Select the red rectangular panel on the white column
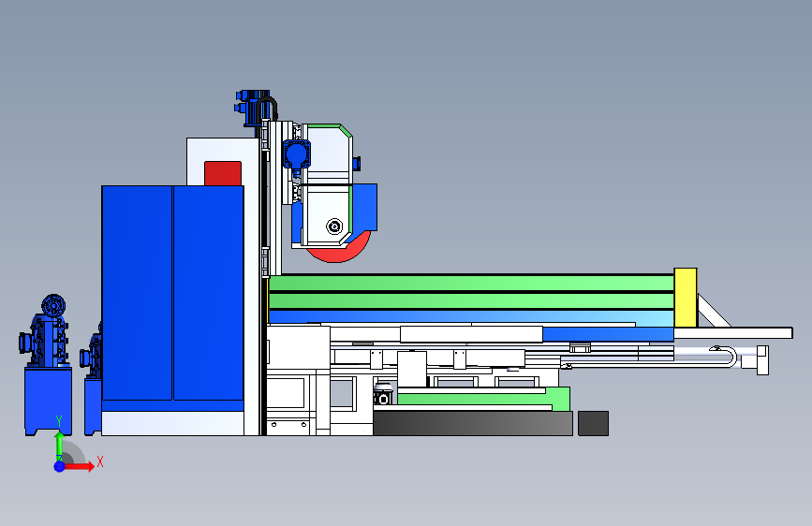The height and width of the screenshot is (526, 812). (x=223, y=173)
